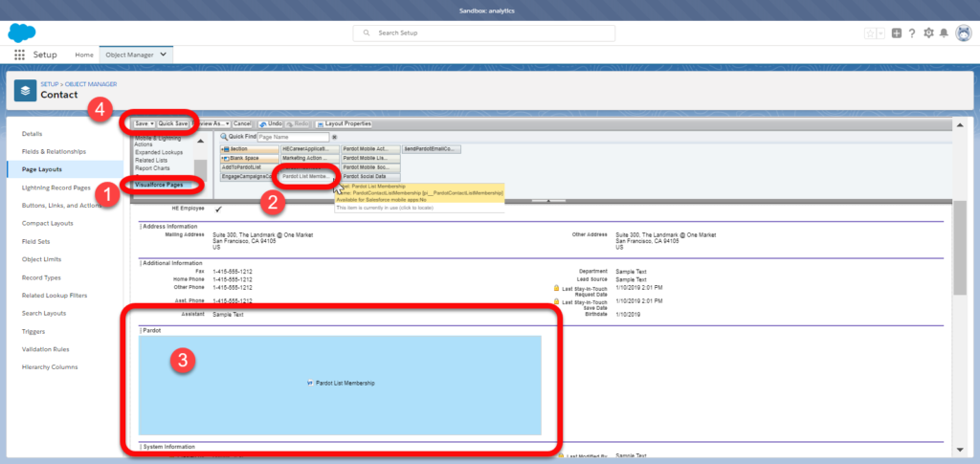Open Search Layouts in the sidebar
This screenshot has height=464, width=980.
pyautogui.click(x=44, y=313)
